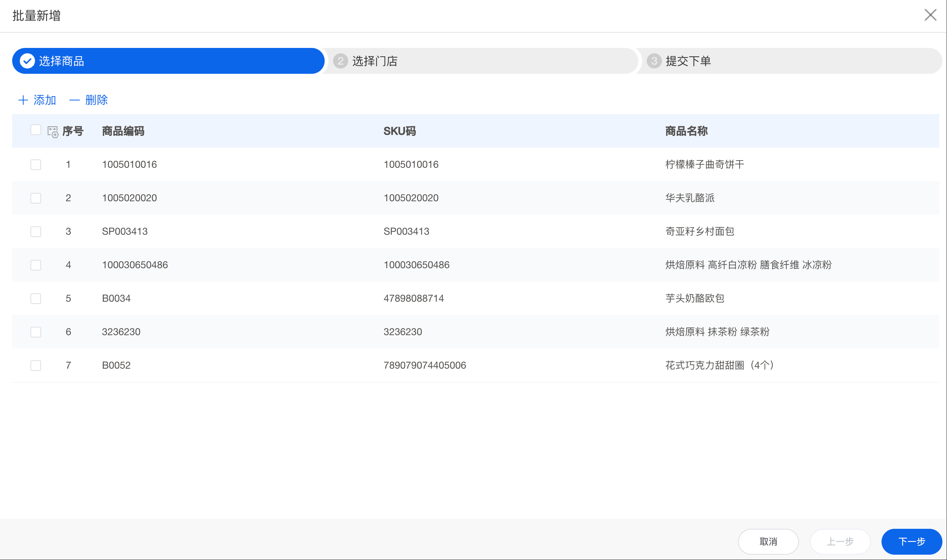Image resolution: width=947 pixels, height=560 pixels.
Task: Tick the checkbox for 奇亚籽乡村面包
Action: click(36, 232)
